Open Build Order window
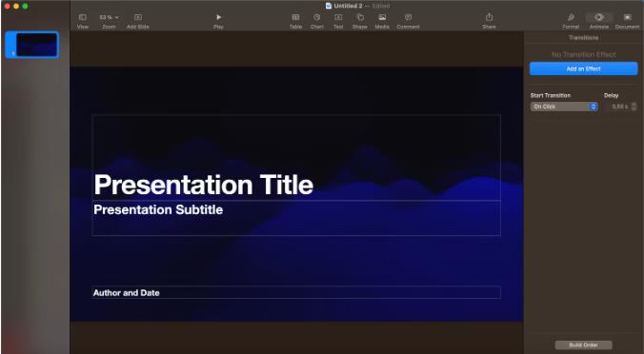 tap(584, 345)
